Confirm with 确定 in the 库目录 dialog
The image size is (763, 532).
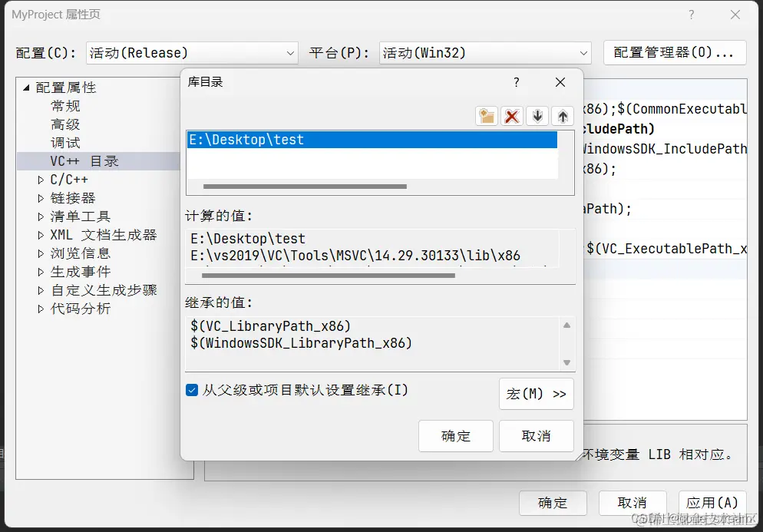pyautogui.click(x=455, y=435)
